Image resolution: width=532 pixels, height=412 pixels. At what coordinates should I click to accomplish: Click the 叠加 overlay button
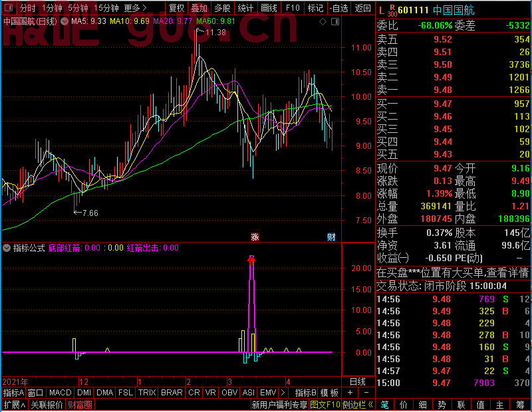click(x=199, y=8)
